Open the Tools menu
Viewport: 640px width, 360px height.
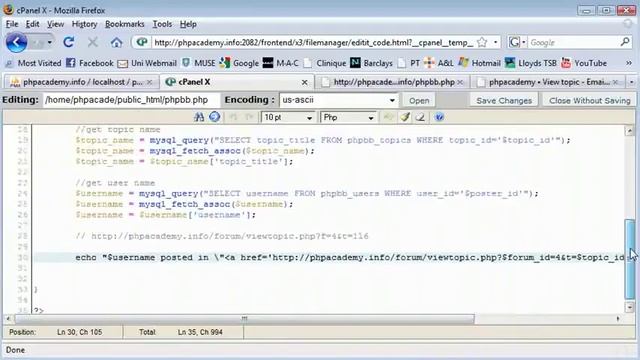point(162,24)
